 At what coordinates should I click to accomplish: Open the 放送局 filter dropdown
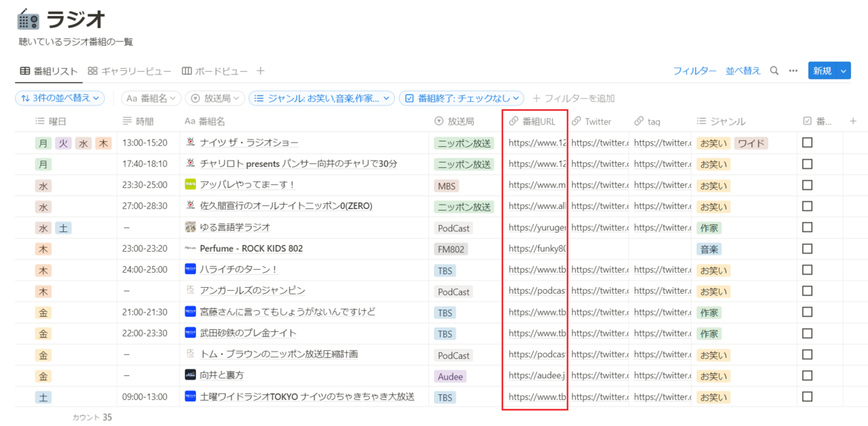point(213,98)
